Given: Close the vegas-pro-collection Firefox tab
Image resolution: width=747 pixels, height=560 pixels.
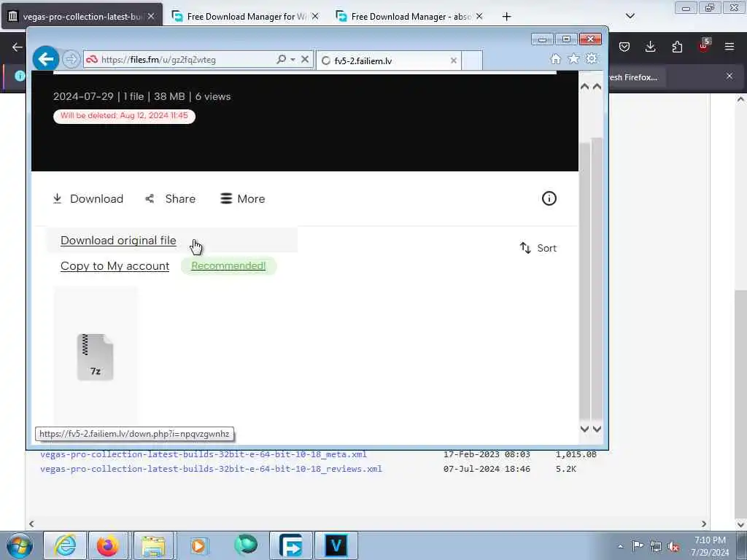Looking at the screenshot, I should tap(151, 16).
